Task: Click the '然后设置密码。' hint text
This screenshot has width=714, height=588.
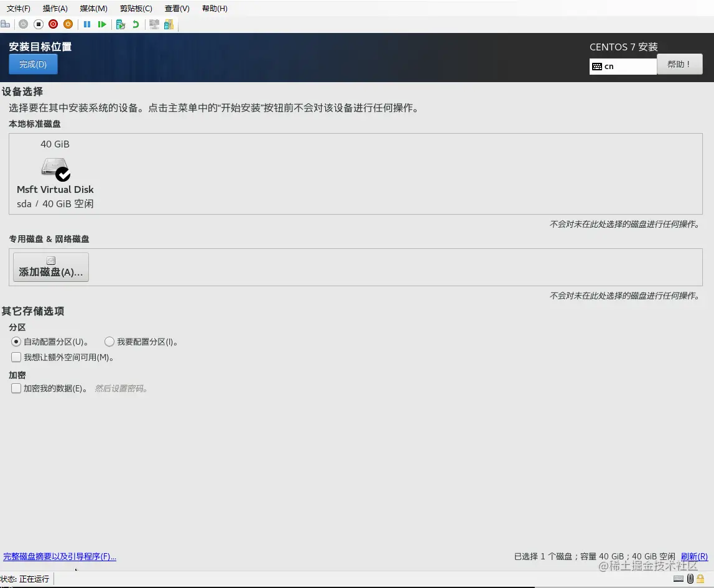Action: [x=121, y=388]
